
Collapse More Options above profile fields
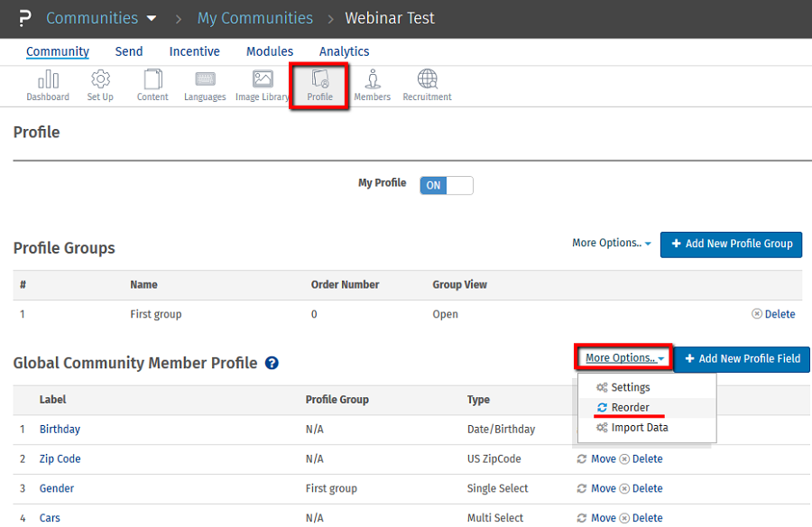624,358
